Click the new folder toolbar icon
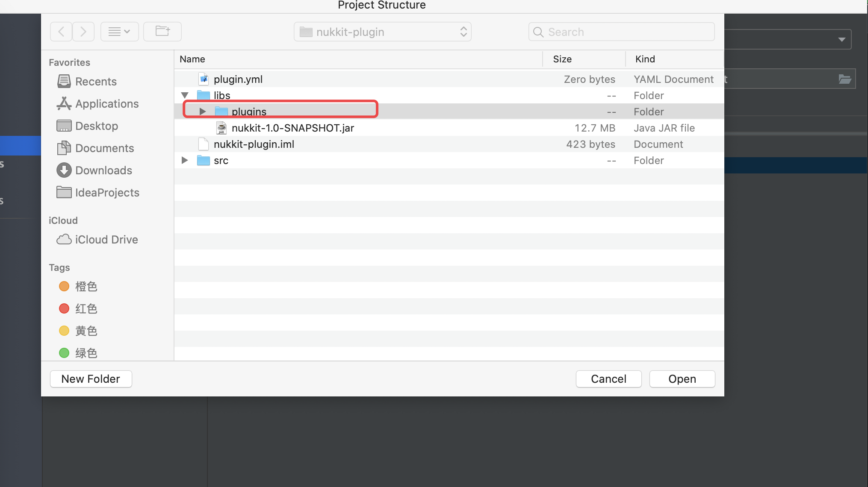This screenshot has width=868, height=487. [162, 32]
